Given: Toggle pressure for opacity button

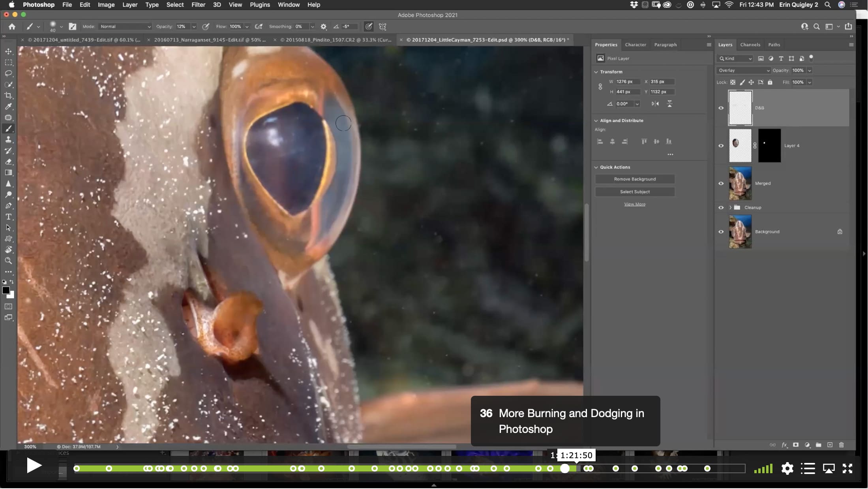Looking at the screenshot, I should point(206,26).
